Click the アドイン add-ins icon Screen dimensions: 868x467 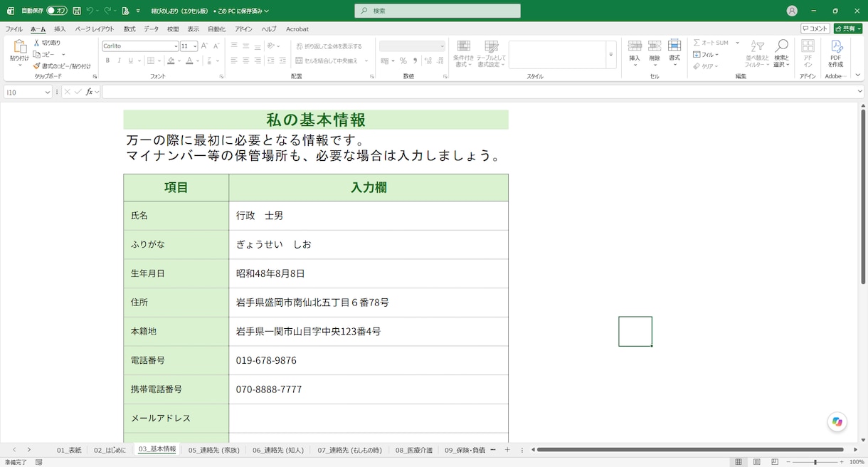point(808,46)
